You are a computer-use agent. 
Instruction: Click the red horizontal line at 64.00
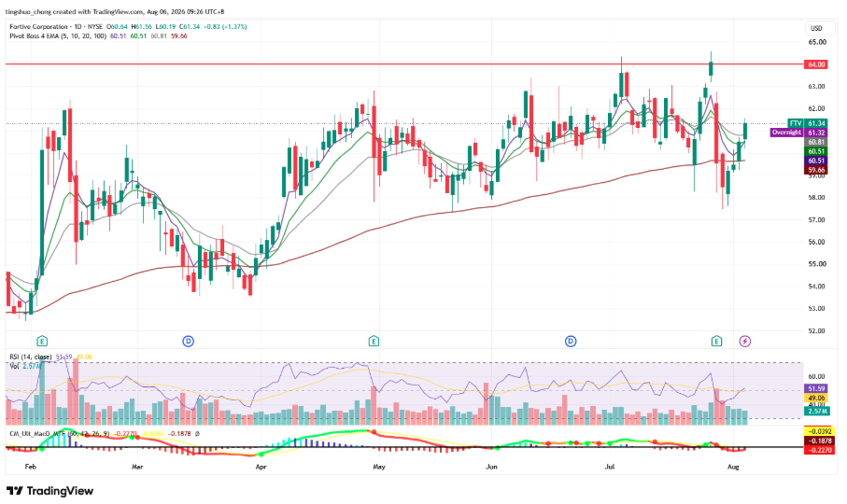[405, 64]
